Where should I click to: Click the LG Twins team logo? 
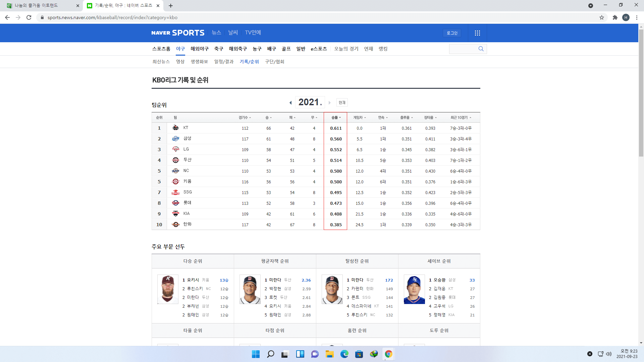click(x=175, y=149)
